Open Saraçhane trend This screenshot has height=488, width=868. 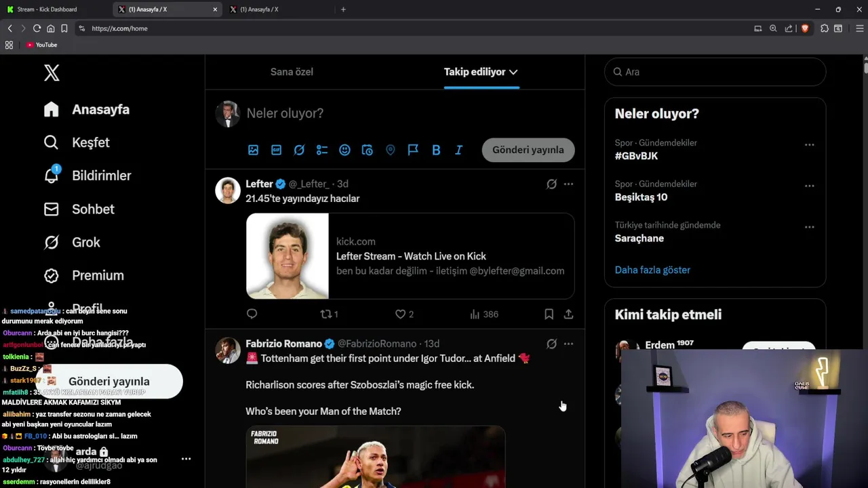click(639, 239)
